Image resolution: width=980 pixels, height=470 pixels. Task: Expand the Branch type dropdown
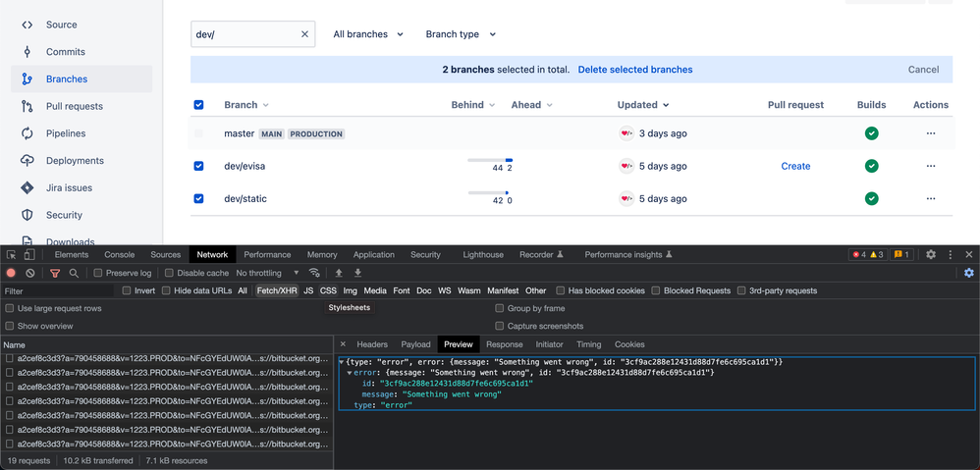pyautogui.click(x=461, y=34)
